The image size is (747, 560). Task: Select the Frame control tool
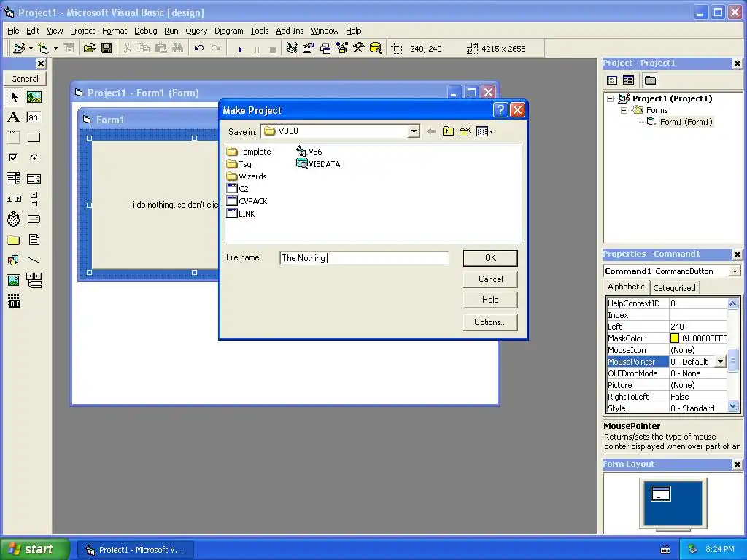coord(14,138)
